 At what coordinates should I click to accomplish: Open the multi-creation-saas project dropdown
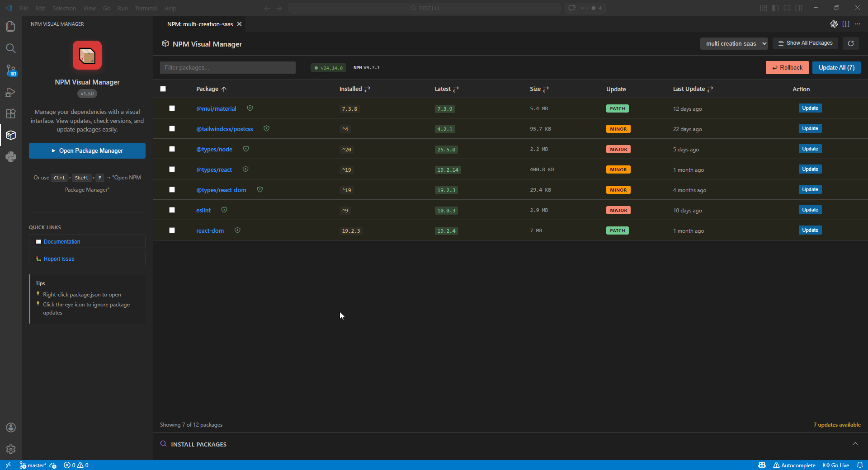click(734, 43)
